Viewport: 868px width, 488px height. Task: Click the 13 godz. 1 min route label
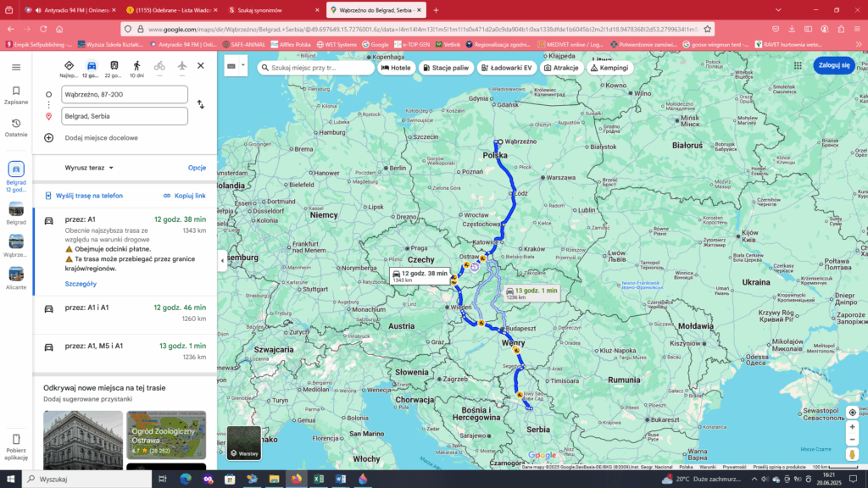click(x=532, y=293)
